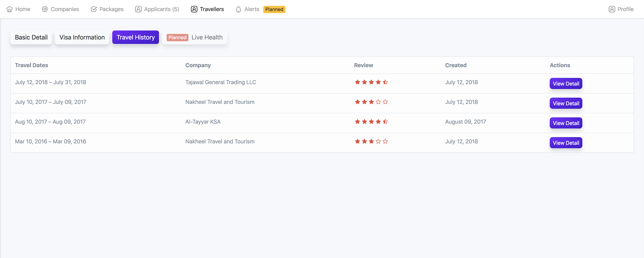The width and height of the screenshot is (644, 258).
Task: Click the half star on Tajawal review
Action: 385,82
